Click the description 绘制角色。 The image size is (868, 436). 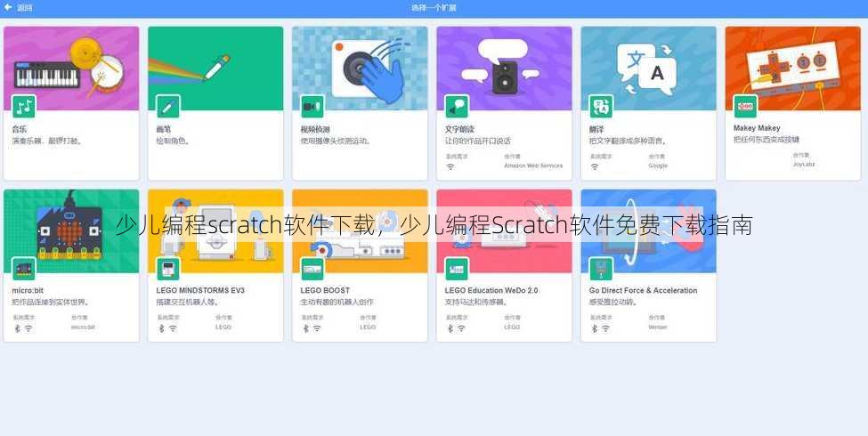tap(174, 141)
